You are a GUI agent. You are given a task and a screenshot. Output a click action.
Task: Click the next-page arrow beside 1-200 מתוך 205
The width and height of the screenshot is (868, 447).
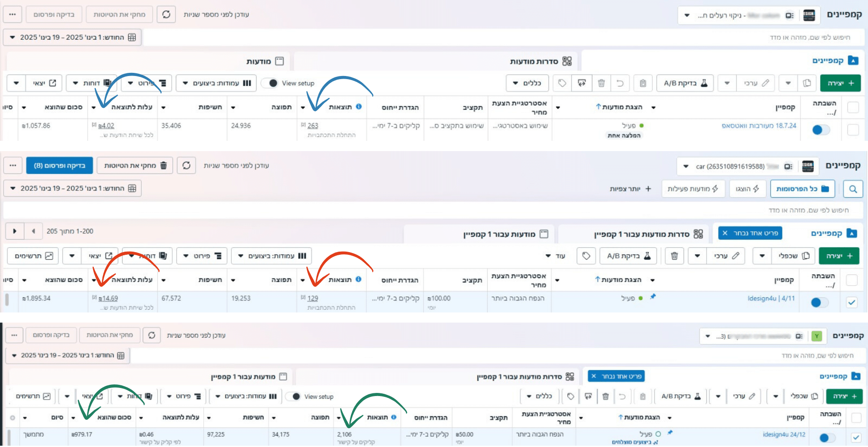click(x=15, y=231)
